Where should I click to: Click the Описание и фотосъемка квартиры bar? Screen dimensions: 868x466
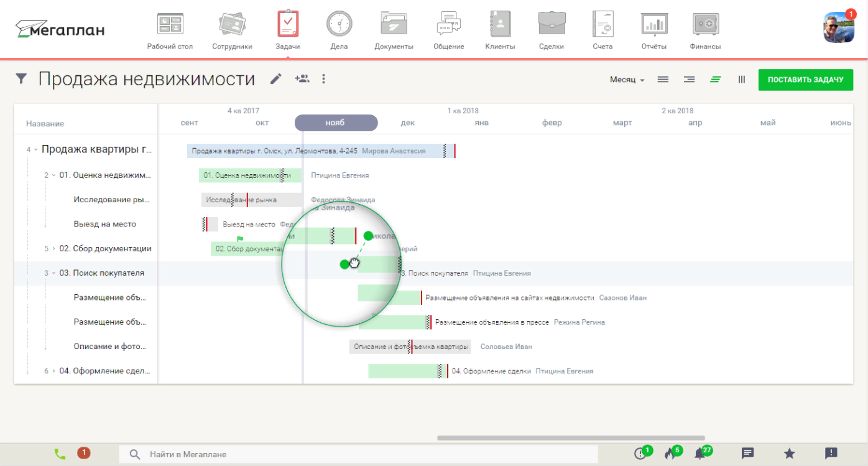point(410,347)
